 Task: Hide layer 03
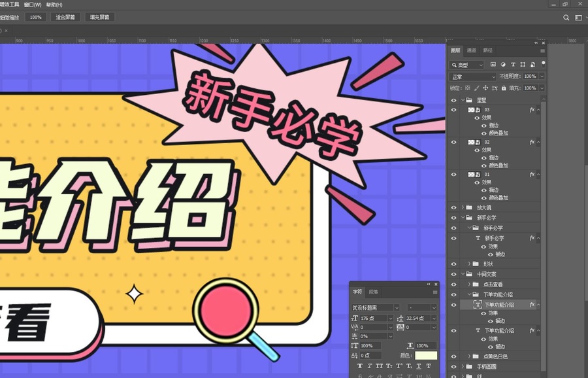(x=454, y=110)
